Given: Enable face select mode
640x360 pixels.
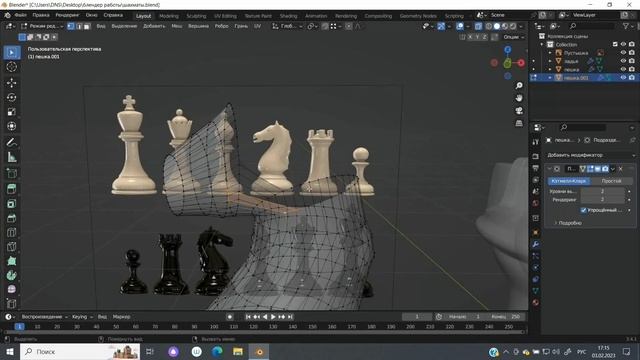Looking at the screenshot, I should click(87, 26).
